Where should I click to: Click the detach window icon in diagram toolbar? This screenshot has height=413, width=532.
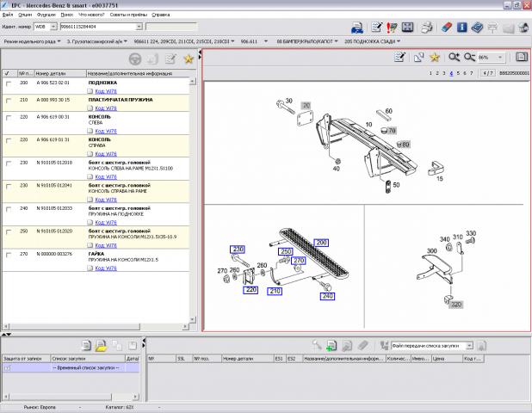coord(418,58)
